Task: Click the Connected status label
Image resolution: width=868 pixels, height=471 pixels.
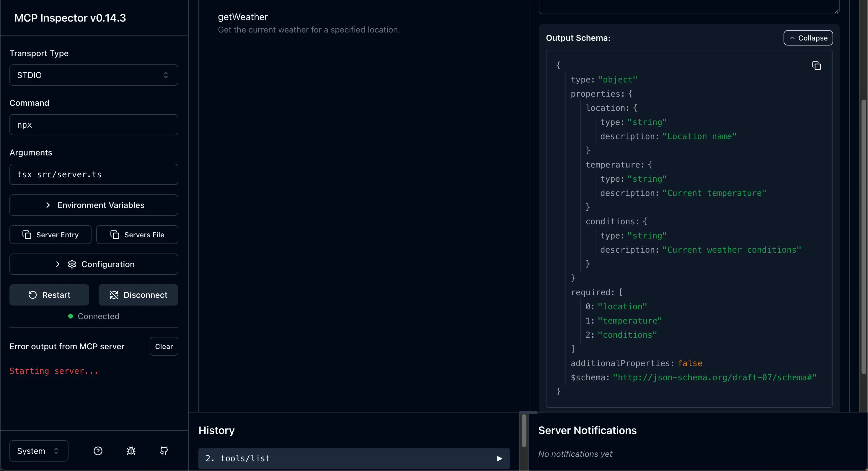Action: [x=98, y=316]
